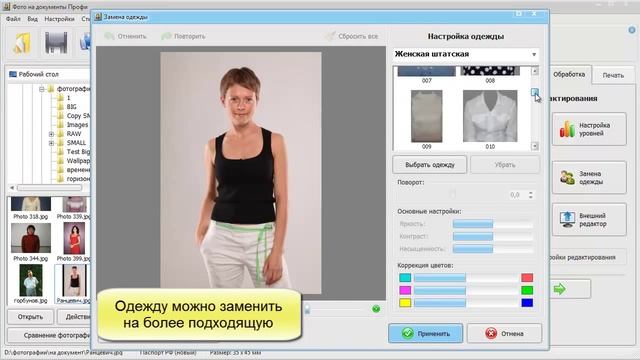Click the magenta color swatch

click(x=405, y=290)
